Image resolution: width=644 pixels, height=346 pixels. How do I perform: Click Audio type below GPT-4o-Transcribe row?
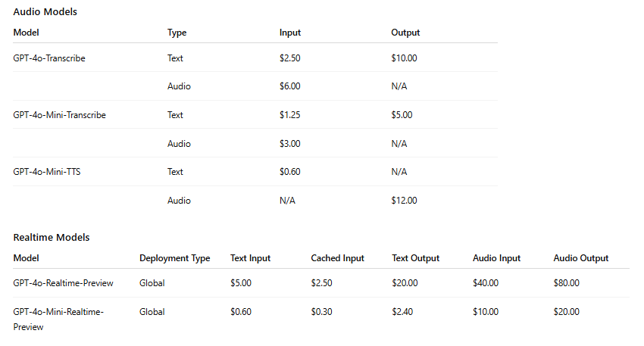179,86
